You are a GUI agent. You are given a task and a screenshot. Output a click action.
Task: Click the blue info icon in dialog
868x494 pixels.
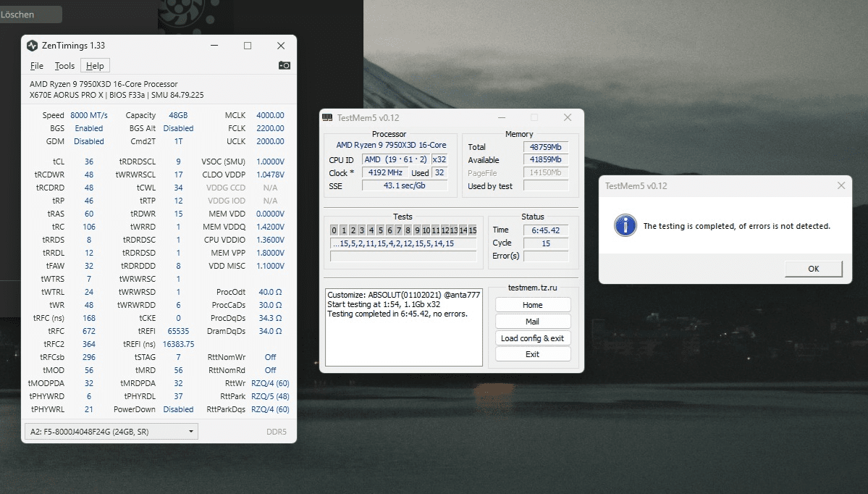click(x=625, y=225)
